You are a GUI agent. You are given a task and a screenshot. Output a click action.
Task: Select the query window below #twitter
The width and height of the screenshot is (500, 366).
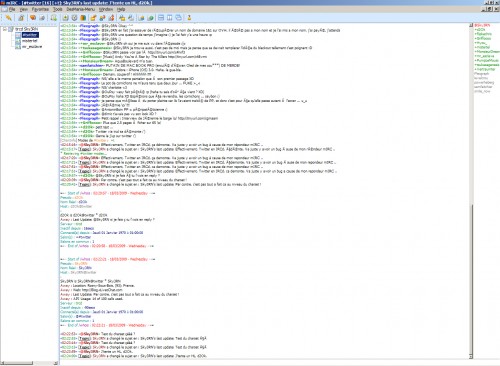30,41
